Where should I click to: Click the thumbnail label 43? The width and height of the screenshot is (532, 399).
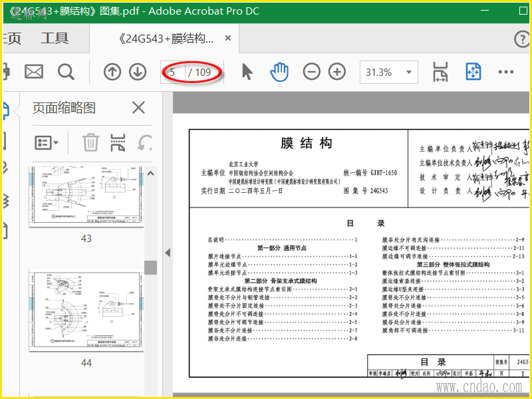(86, 239)
